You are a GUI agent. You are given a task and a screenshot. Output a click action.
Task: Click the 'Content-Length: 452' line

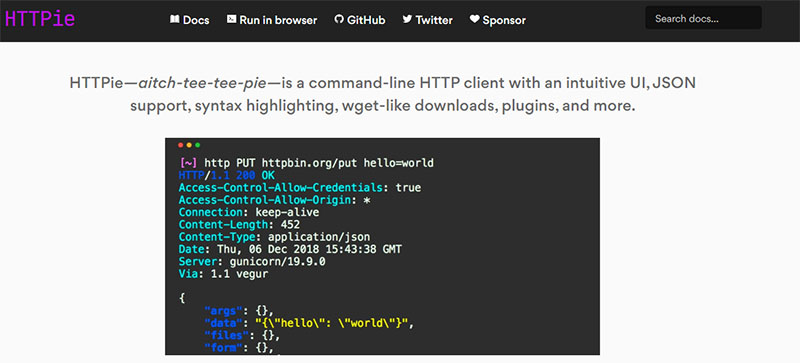pyautogui.click(x=239, y=225)
